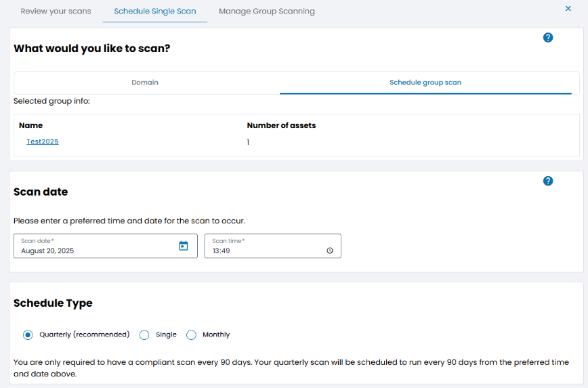Viewport: 588px width, 388px height.
Task: Select the Quarterly (recommended) radio button
Action: (x=28, y=335)
